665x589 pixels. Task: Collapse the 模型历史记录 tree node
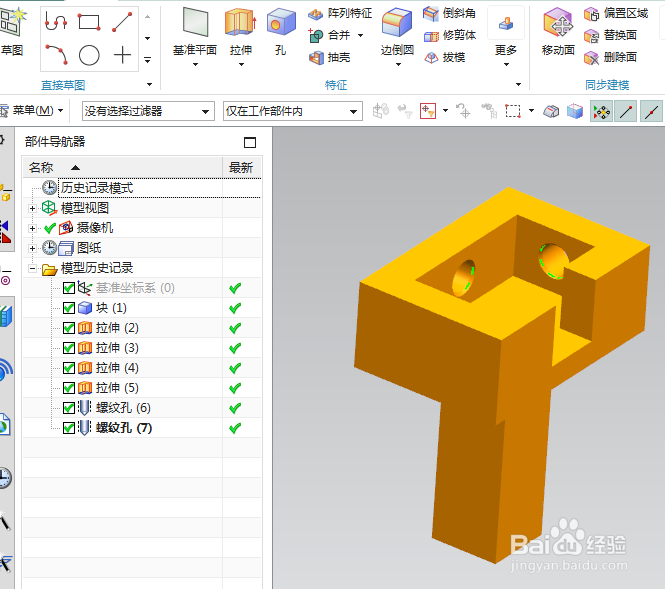32,268
